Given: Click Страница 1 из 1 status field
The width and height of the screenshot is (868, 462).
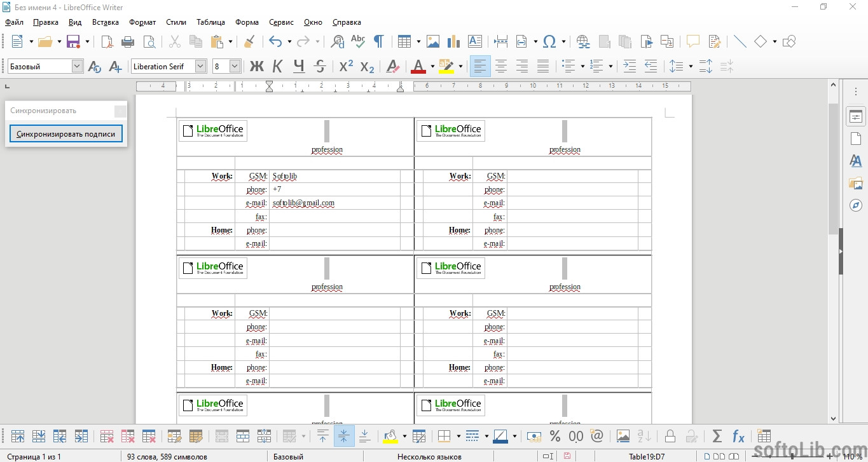Looking at the screenshot, I should click(x=34, y=456).
